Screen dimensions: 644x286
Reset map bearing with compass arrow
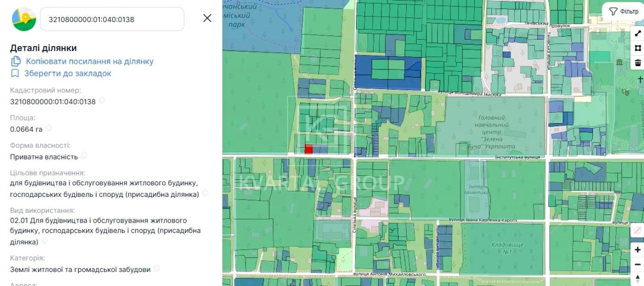638,279
